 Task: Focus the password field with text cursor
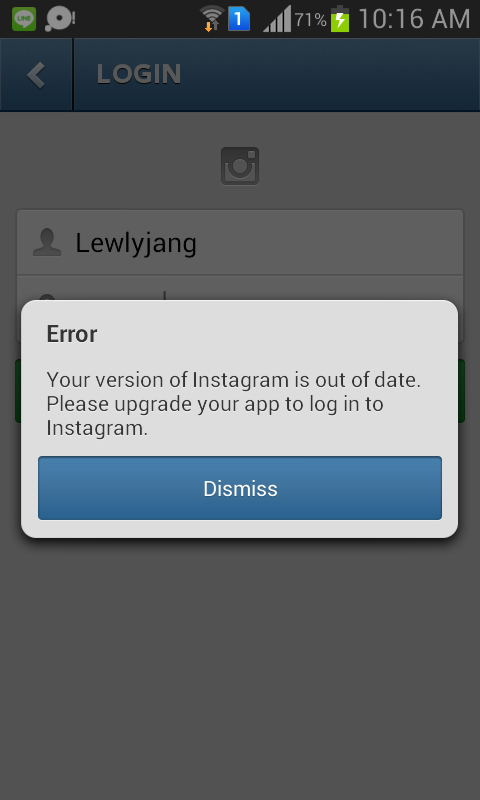(240, 288)
